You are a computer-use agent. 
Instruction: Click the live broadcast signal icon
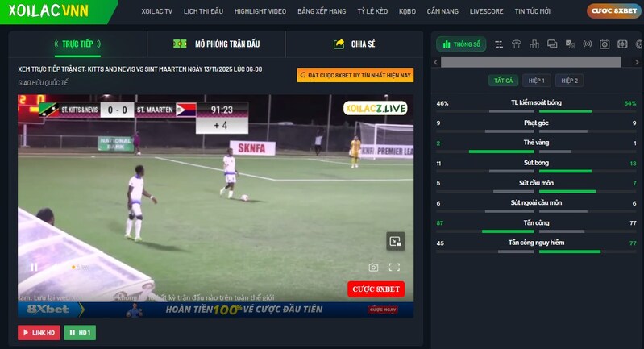coord(588,44)
